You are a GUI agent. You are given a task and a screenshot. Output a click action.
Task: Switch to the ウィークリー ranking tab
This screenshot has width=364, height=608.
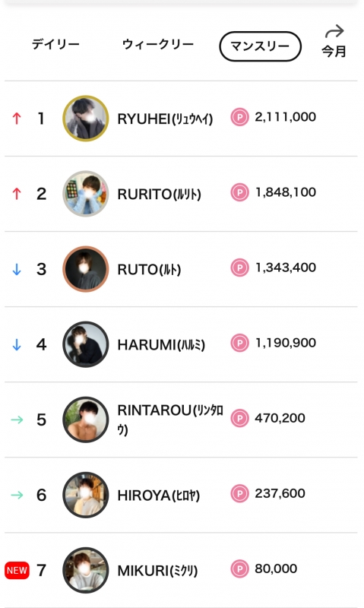(x=158, y=44)
